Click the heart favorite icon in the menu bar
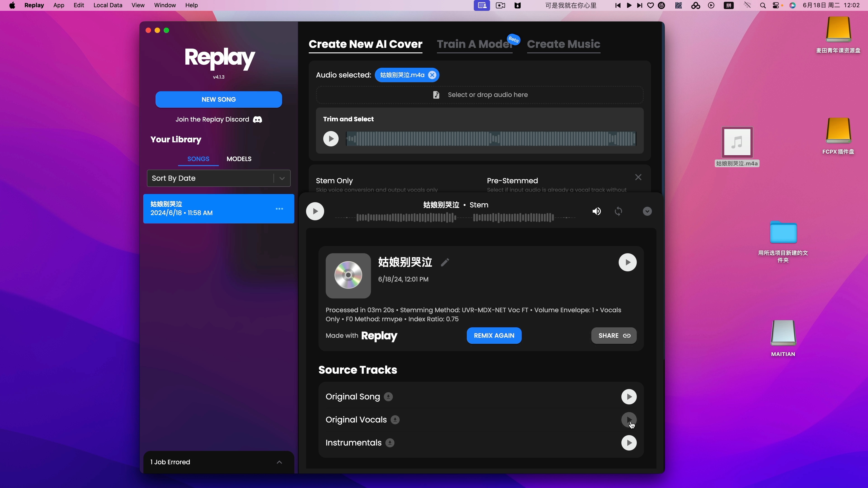Viewport: 868px width, 488px height. point(650,5)
